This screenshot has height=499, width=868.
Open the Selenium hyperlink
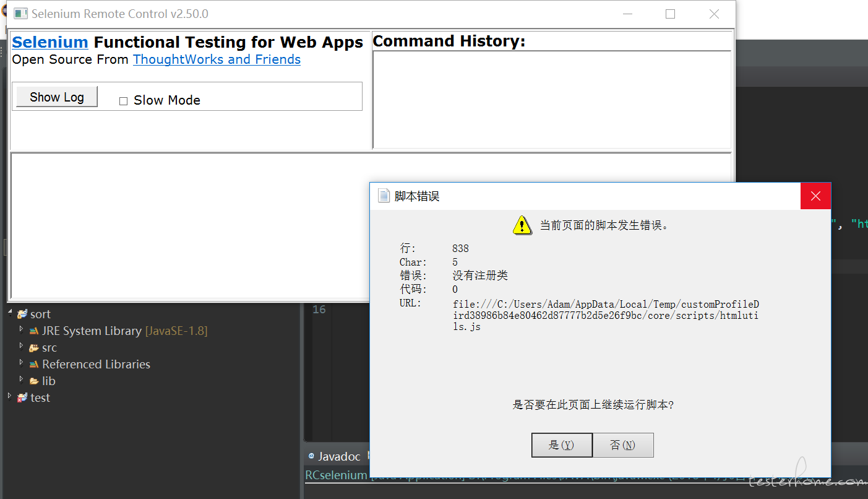[50, 42]
